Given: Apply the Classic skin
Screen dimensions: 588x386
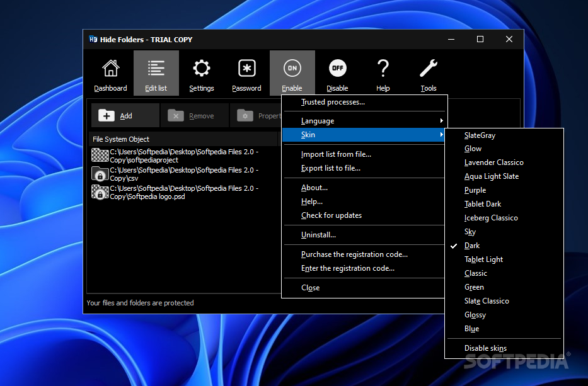Looking at the screenshot, I should pyautogui.click(x=504, y=273).
